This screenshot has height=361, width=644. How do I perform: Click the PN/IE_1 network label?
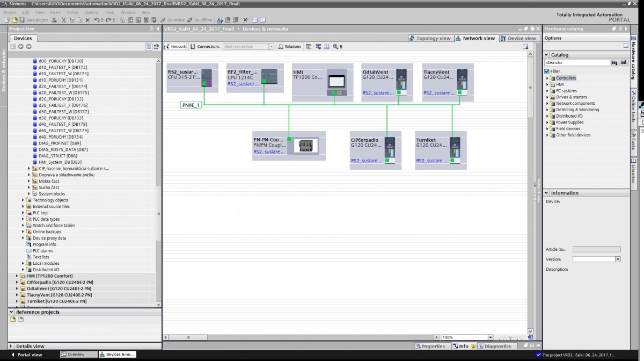tap(191, 105)
